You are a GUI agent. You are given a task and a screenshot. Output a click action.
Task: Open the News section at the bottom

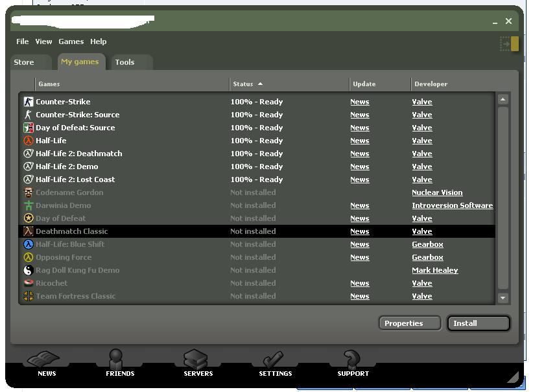pyautogui.click(x=47, y=364)
